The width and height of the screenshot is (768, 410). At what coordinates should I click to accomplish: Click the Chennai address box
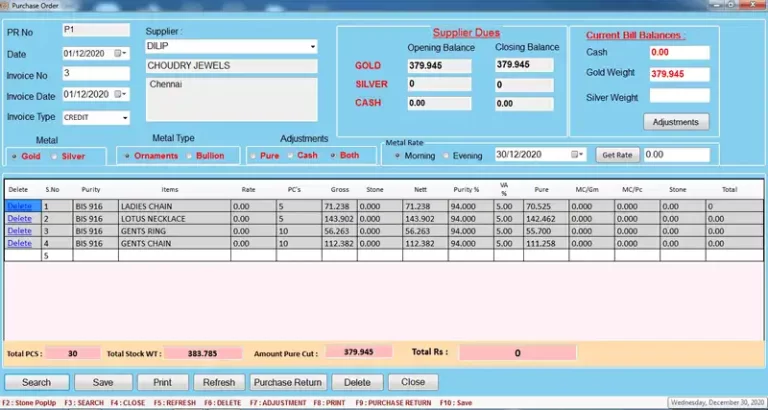coord(232,99)
